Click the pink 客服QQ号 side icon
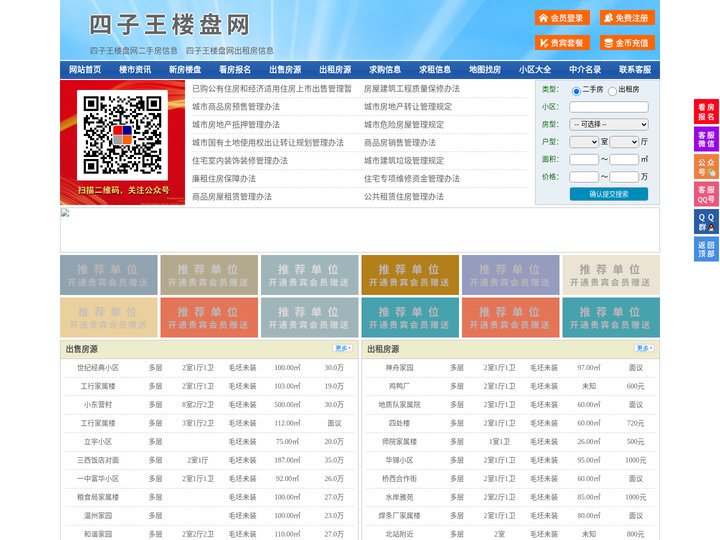This screenshot has width=720, height=540. [x=706, y=194]
